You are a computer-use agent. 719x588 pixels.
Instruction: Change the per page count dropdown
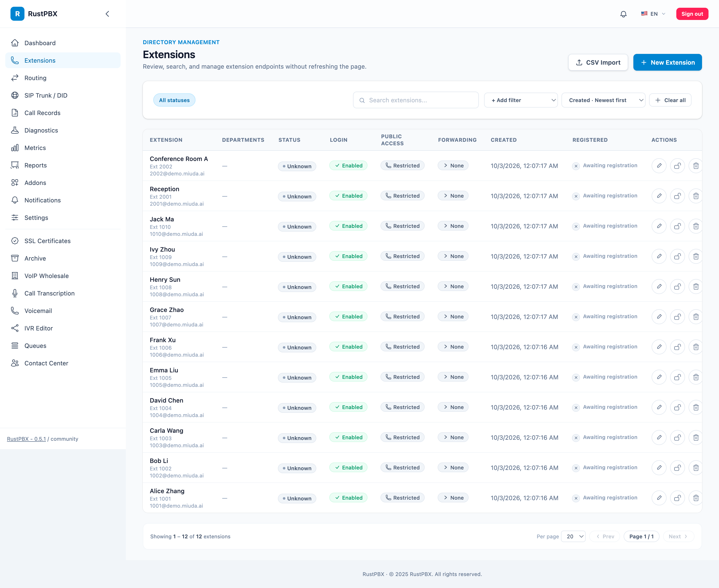coord(573,537)
